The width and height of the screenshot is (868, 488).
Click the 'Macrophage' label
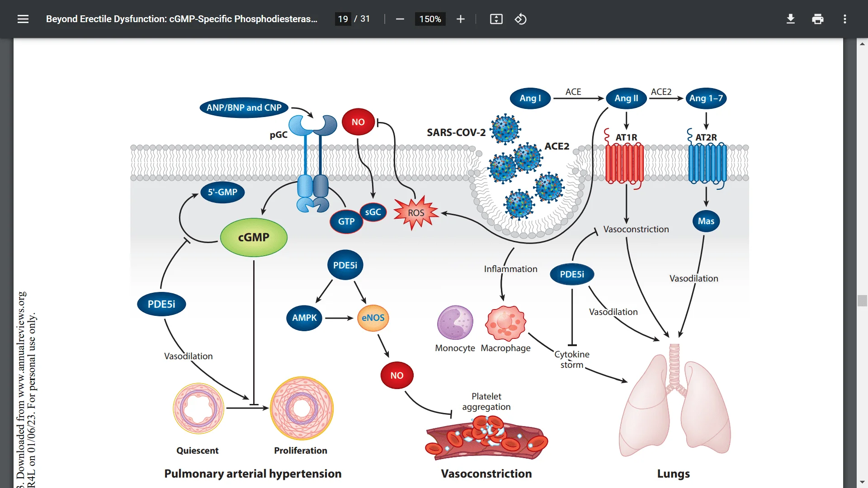(505, 348)
